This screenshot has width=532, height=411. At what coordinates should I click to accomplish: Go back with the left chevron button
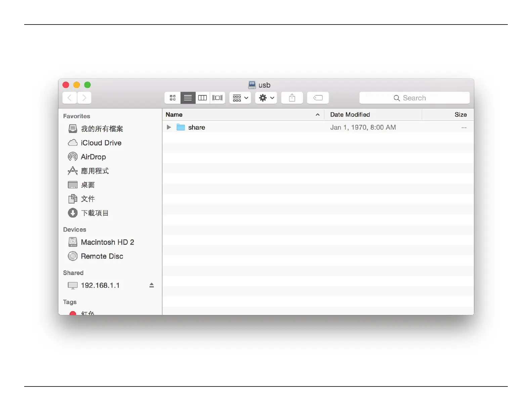pos(70,98)
